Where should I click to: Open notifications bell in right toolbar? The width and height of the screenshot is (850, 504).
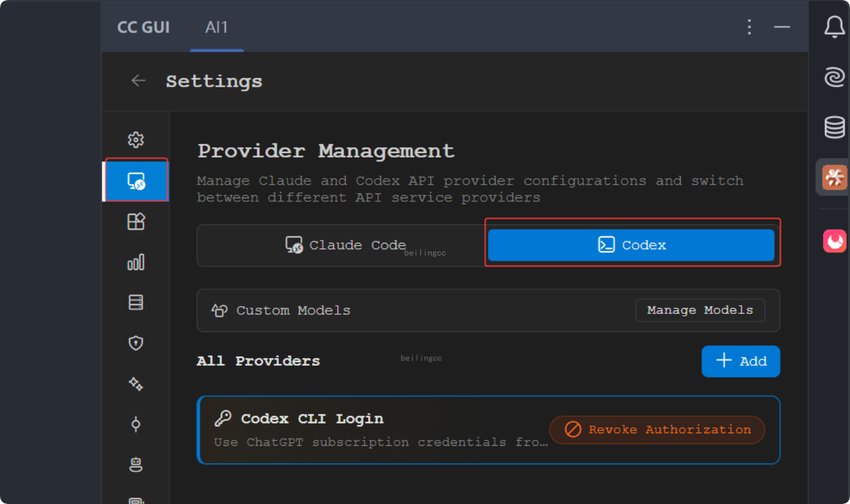coord(835,27)
